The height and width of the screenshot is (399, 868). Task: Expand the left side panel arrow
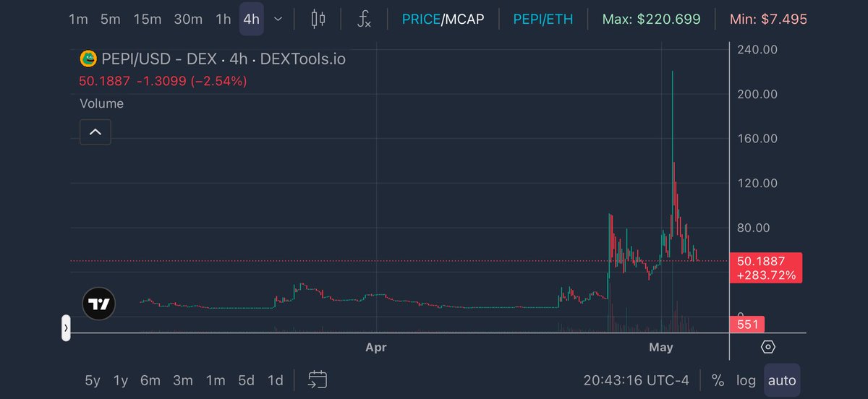coord(66,328)
